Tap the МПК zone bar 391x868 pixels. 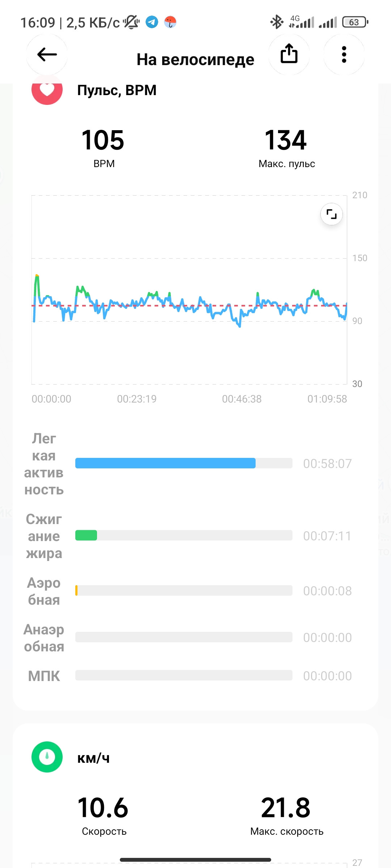tap(184, 675)
